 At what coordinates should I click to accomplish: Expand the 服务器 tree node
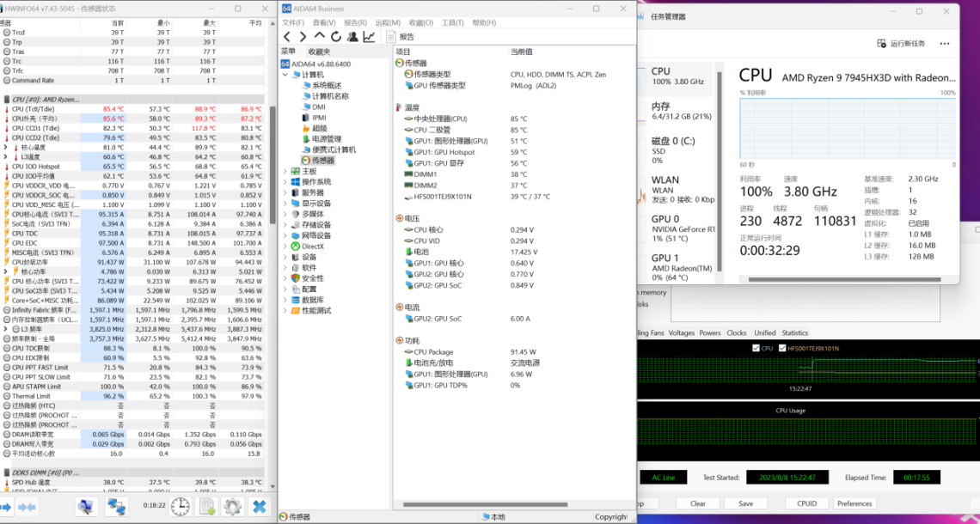(285, 192)
